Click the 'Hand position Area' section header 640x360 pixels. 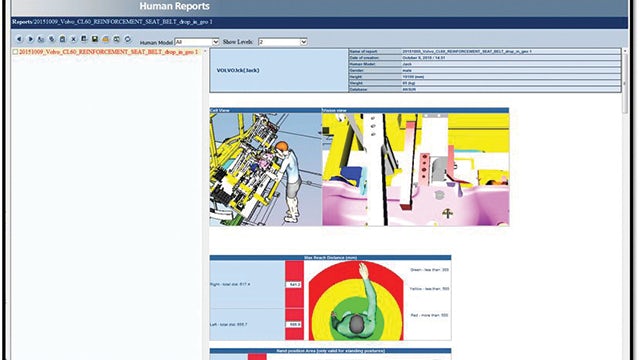(x=330, y=351)
